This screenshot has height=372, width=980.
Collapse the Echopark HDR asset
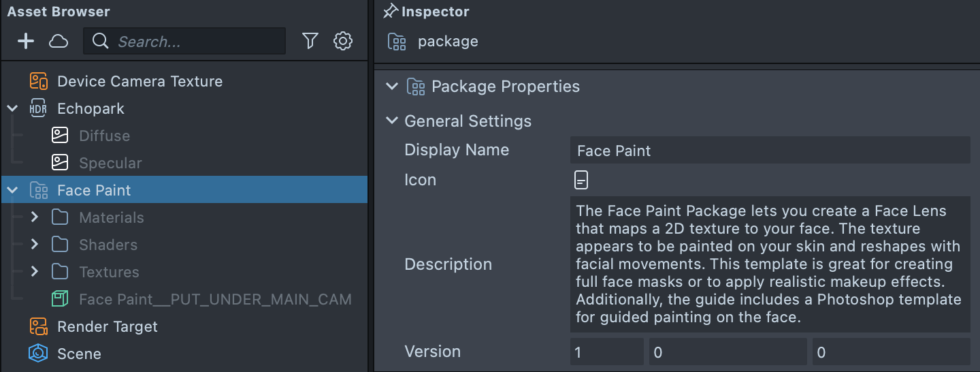[12, 108]
